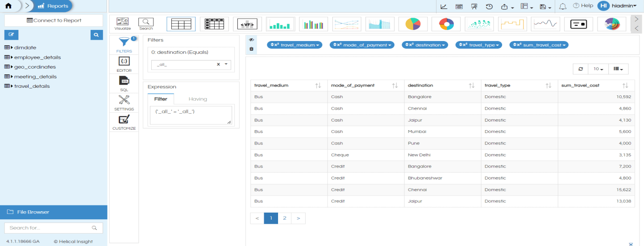Image resolution: width=644 pixels, height=246 pixels.
Task: Sort by travel_medium column
Action: click(x=318, y=85)
